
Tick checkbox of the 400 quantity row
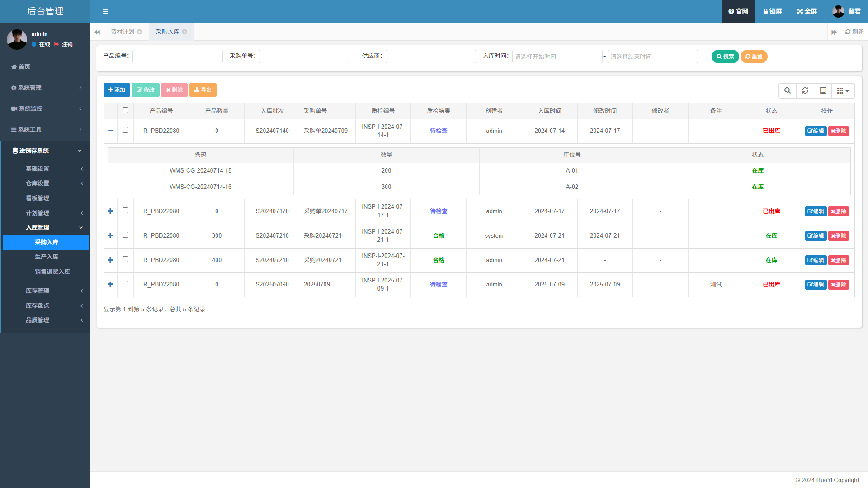[126, 259]
